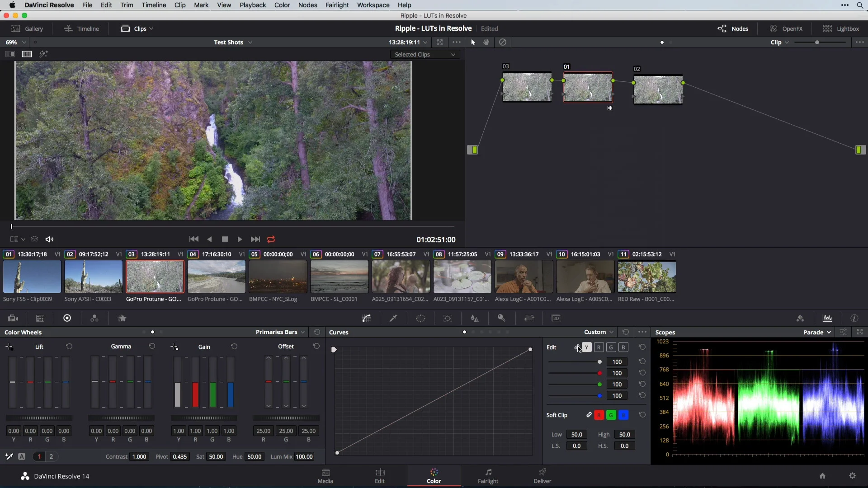Open the Curves palette icon

[367, 319]
